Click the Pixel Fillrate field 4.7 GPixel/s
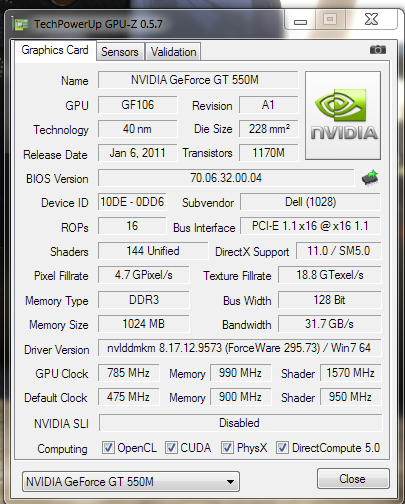Viewport: 405px width, 504px height. point(144,275)
